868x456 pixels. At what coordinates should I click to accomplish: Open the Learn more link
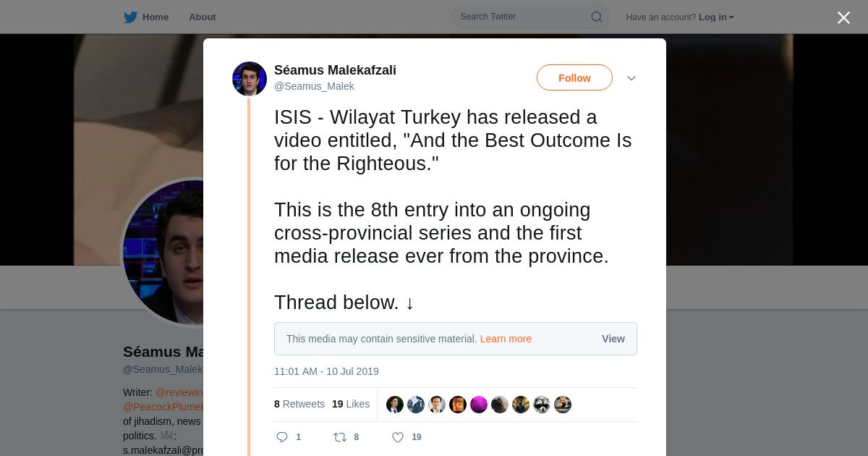(506, 339)
